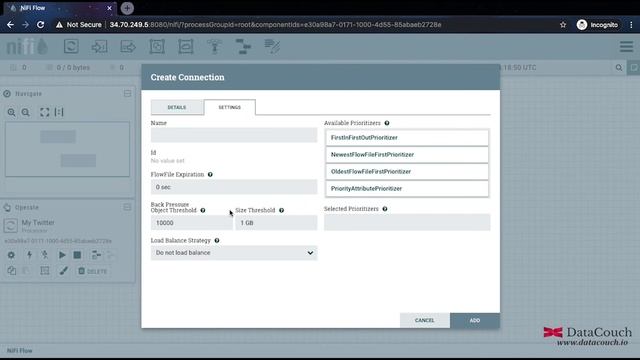The image size is (640, 360).
Task: Click the browser back arrow
Action: click(10, 25)
